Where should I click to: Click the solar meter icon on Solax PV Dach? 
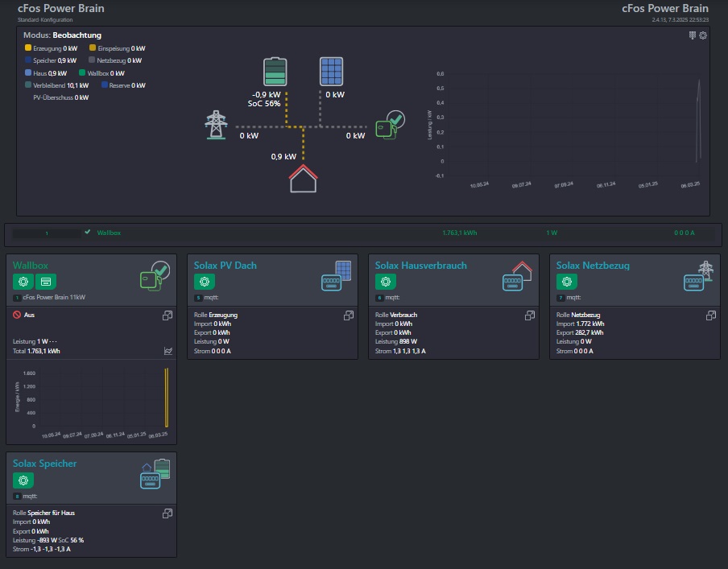[x=336, y=276]
